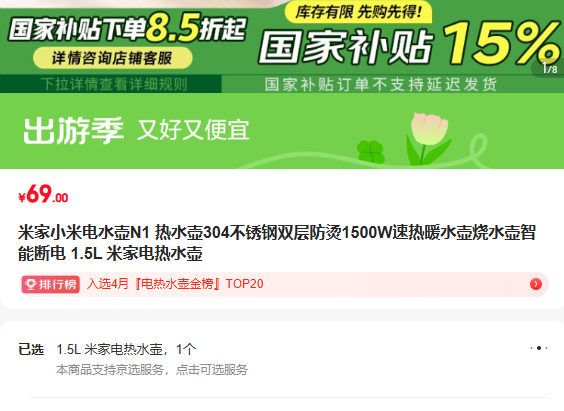
Task: Tap the 国家补贴下单8.5折起 headline
Action: (127, 29)
